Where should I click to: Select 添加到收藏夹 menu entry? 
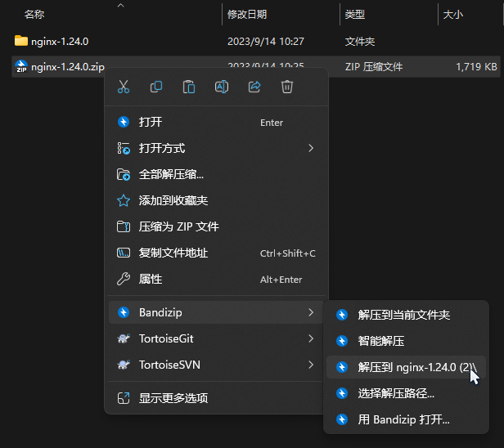tap(173, 200)
